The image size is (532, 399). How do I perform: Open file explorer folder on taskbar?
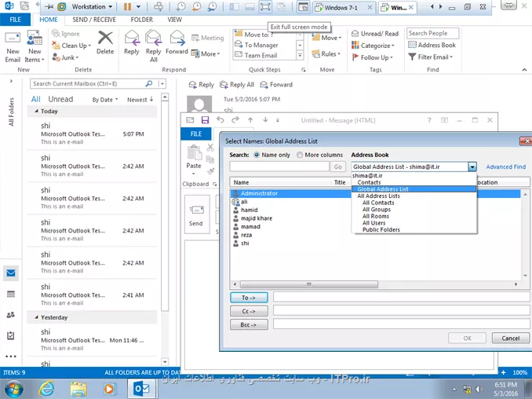[x=78, y=389]
